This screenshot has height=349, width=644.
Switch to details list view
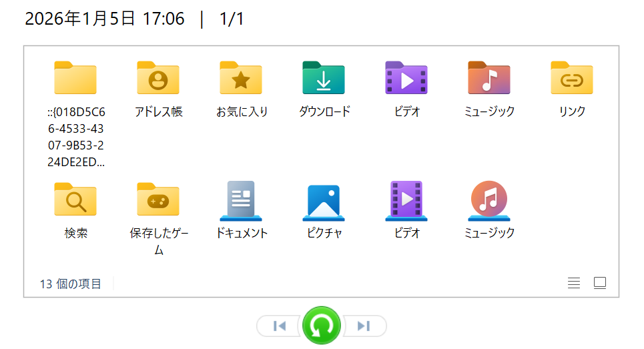click(573, 283)
